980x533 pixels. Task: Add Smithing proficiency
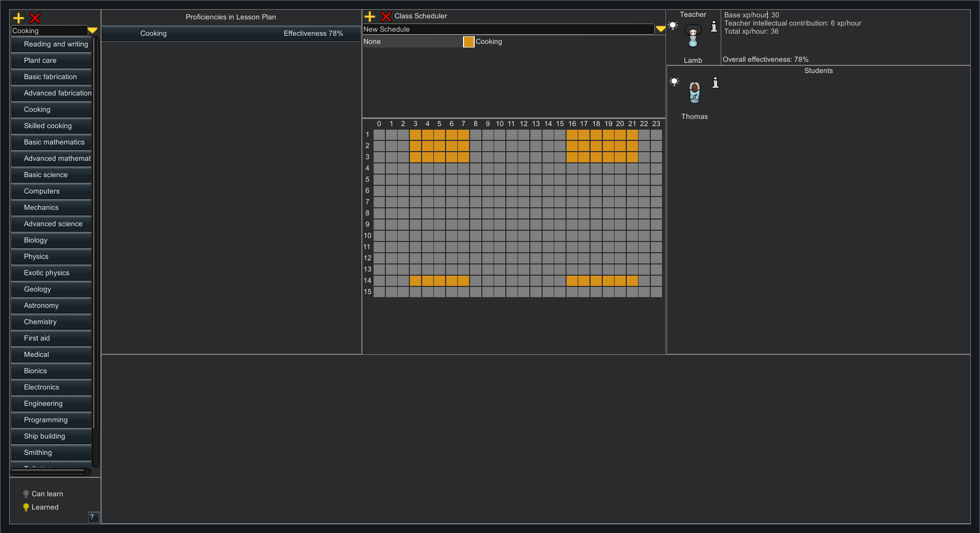point(52,453)
